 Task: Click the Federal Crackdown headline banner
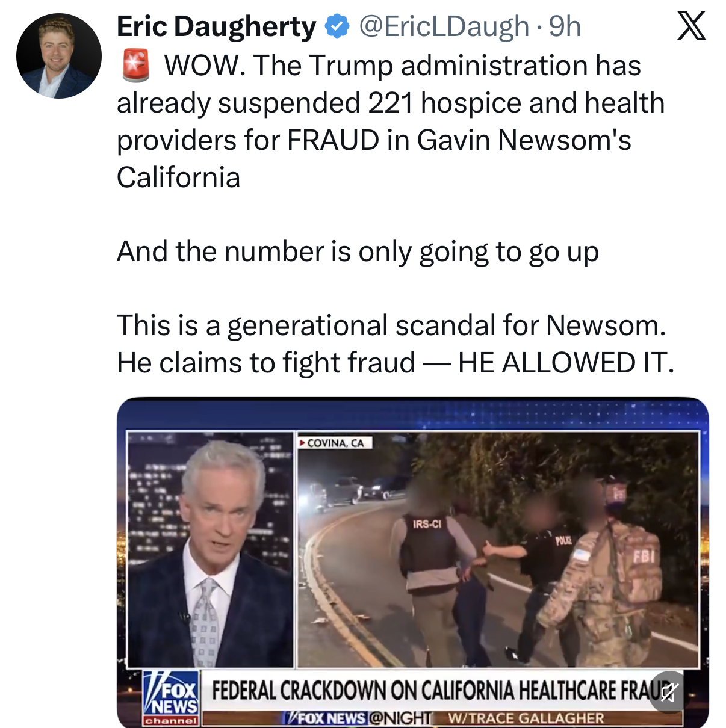[x=442, y=691]
